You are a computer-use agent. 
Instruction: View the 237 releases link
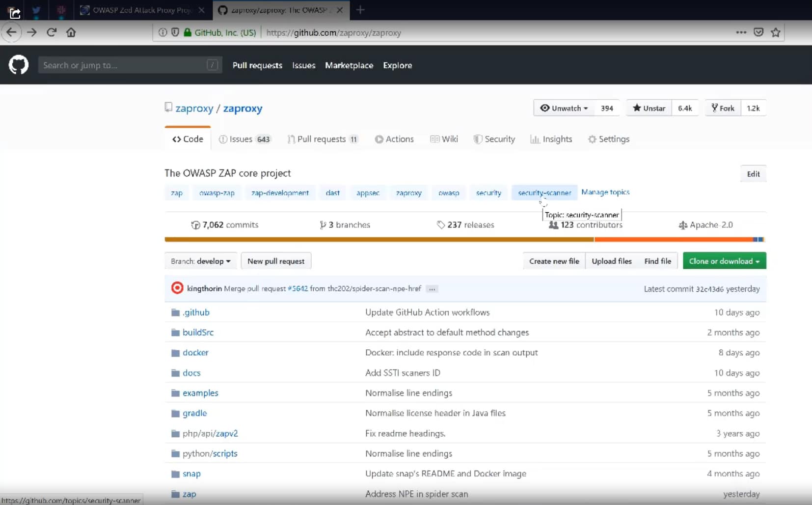[465, 225]
